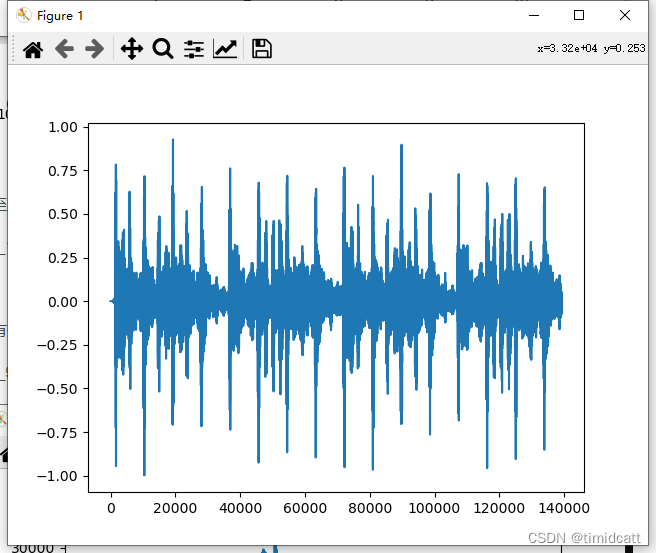Click the x-axis tick label 40000
This screenshot has width=656, height=553.
pyautogui.click(x=240, y=508)
